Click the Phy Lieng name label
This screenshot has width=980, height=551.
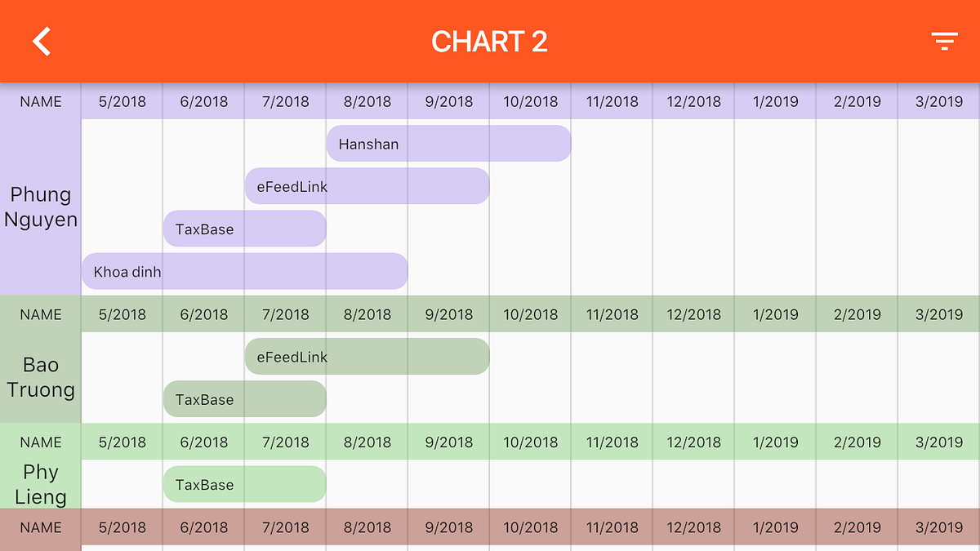point(40,484)
